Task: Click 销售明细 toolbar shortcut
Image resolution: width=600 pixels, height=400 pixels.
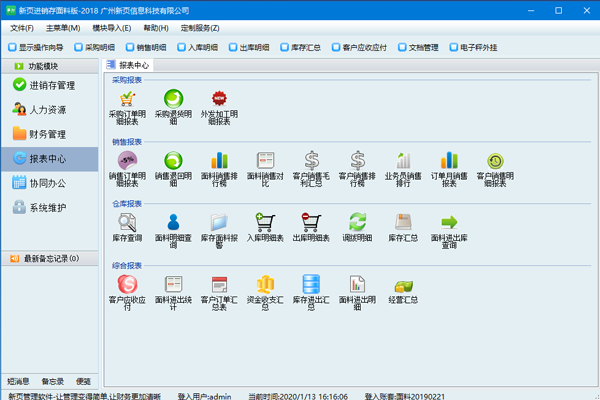Action: tap(146, 47)
